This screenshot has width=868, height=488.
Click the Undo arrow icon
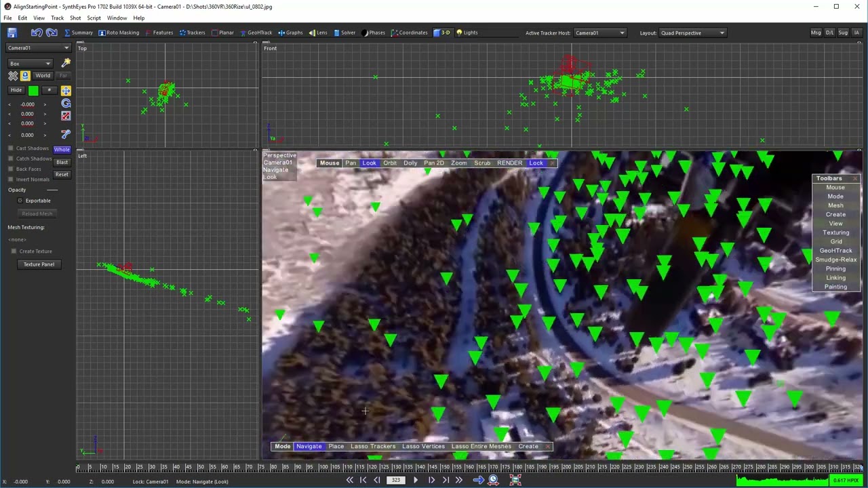click(37, 33)
